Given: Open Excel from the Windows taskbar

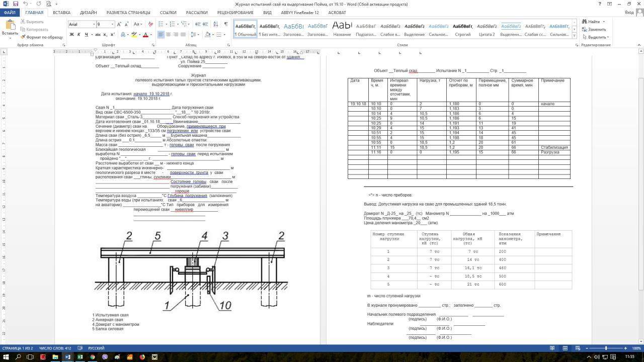Looking at the screenshot, I should [80, 357].
